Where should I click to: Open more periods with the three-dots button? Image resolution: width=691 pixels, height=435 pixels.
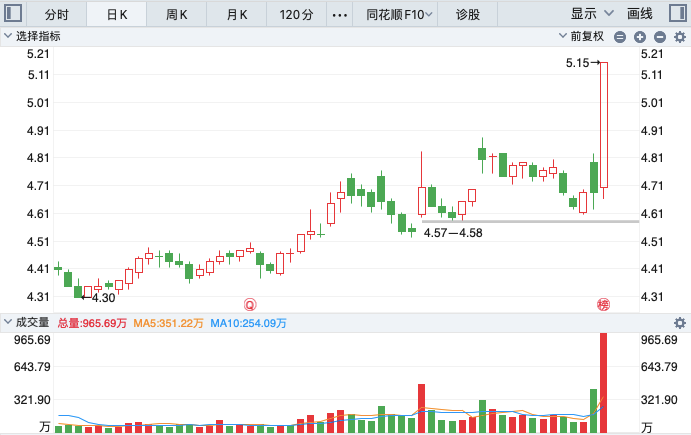point(339,15)
